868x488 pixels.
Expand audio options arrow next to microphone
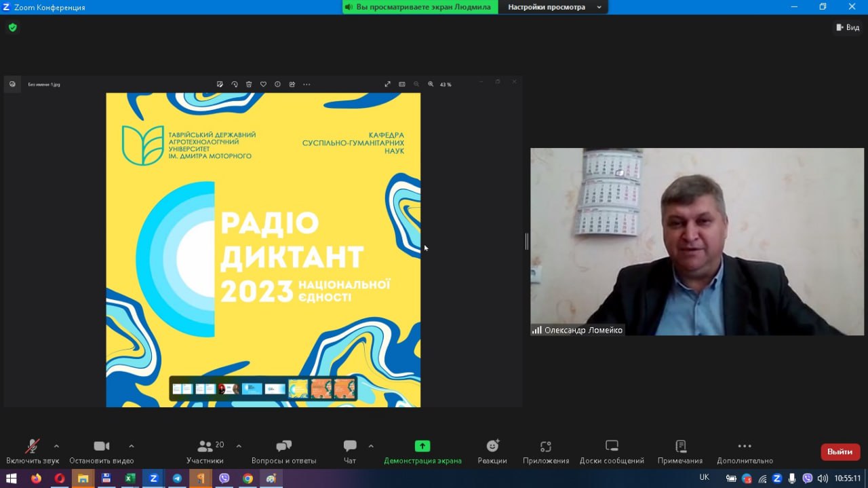[56, 446]
